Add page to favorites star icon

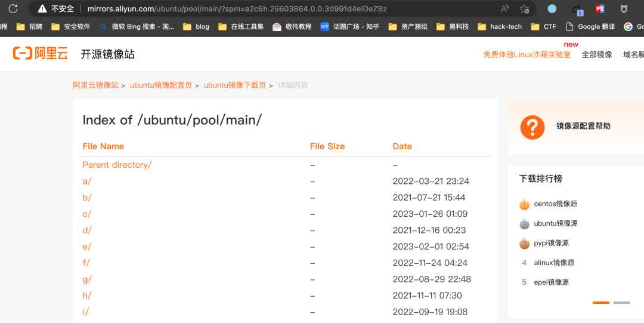(525, 8)
